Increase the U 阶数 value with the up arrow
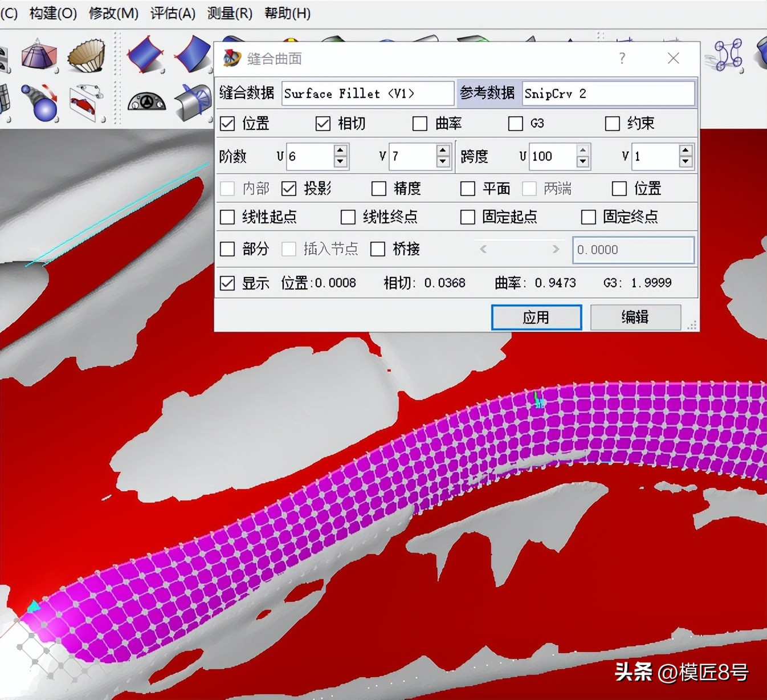Image resolution: width=767 pixels, height=700 pixels. coord(340,151)
